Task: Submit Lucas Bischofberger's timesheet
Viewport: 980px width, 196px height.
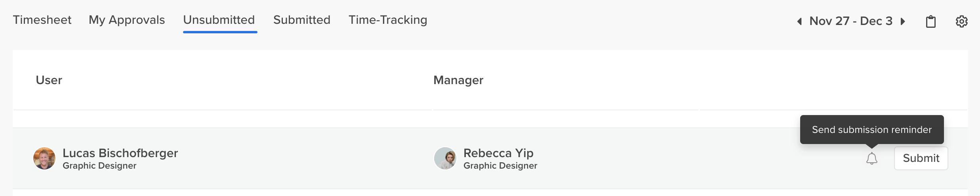Action: pos(921,158)
